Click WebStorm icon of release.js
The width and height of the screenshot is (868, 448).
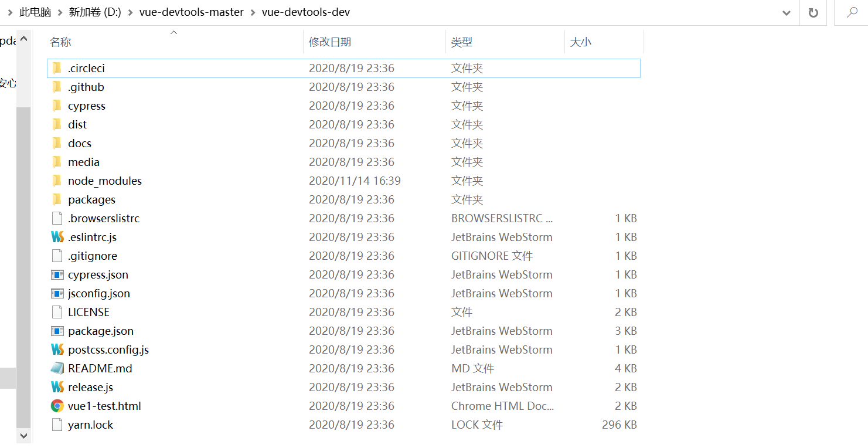click(57, 387)
